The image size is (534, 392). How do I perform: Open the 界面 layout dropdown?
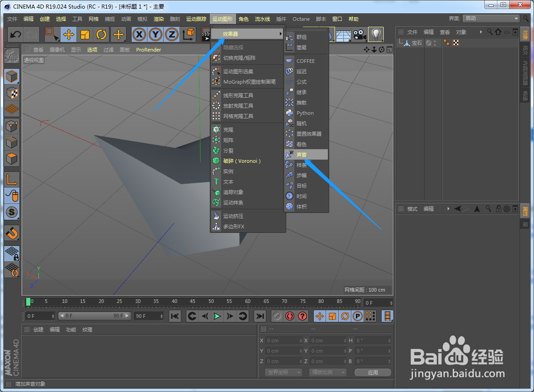click(491, 19)
